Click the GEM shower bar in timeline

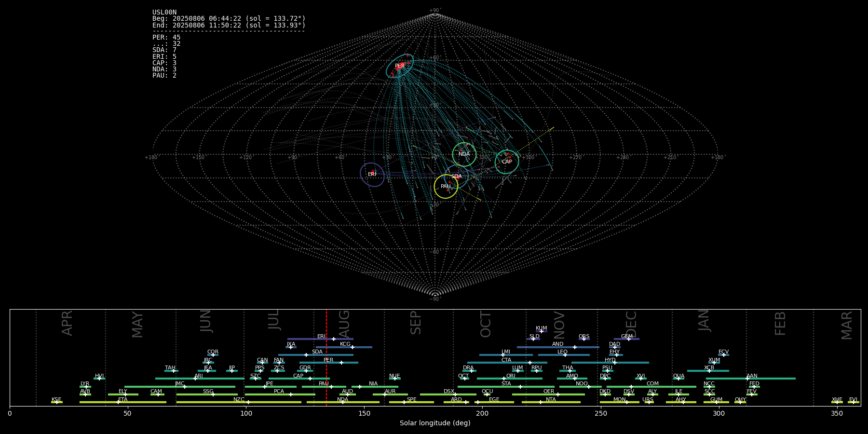pos(626,339)
